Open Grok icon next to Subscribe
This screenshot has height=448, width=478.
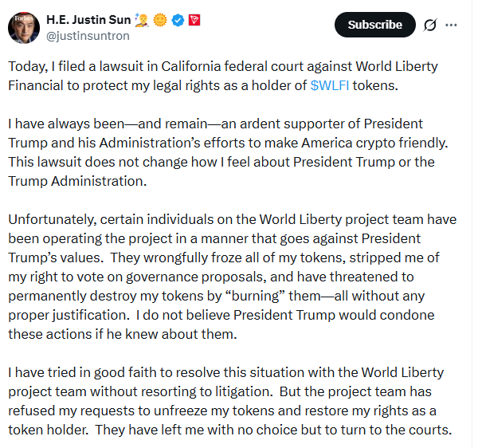(430, 25)
